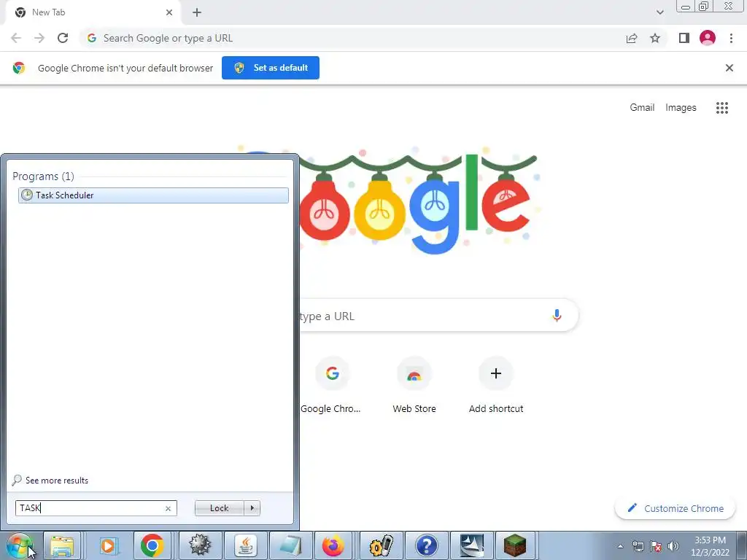Viewport: 747px width, 560px height.
Task: Show hidden tray icons arrow
Action: pyautogui.click(x=620, y=546)
